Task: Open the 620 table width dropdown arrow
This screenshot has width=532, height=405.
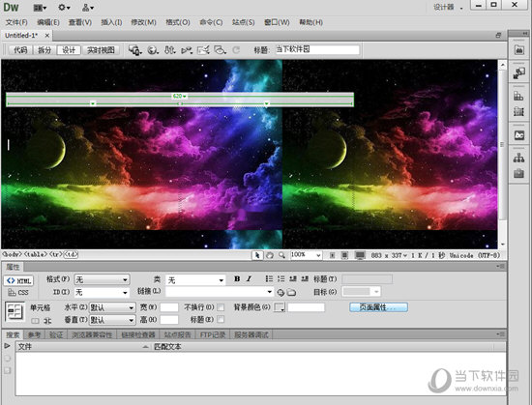Action: pos(185,97)
